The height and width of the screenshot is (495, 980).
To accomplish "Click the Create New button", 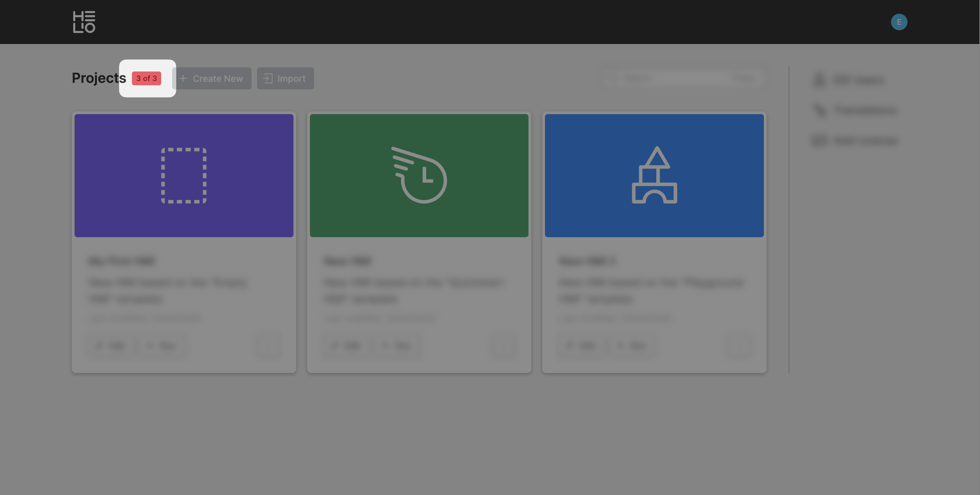I will coord(212,78).
